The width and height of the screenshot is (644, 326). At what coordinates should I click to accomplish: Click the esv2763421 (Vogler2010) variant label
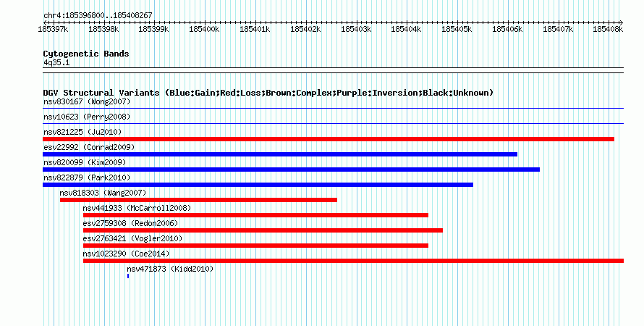point(132,238)
